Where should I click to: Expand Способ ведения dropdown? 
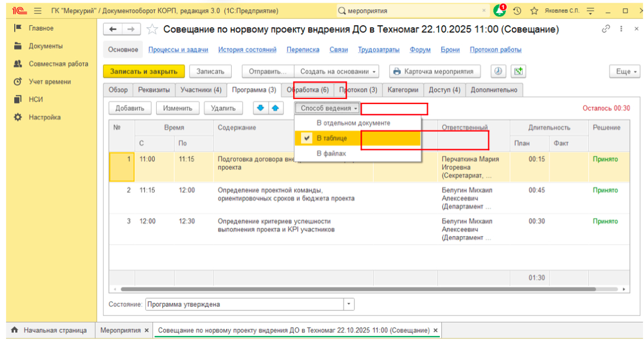[327, 108]
